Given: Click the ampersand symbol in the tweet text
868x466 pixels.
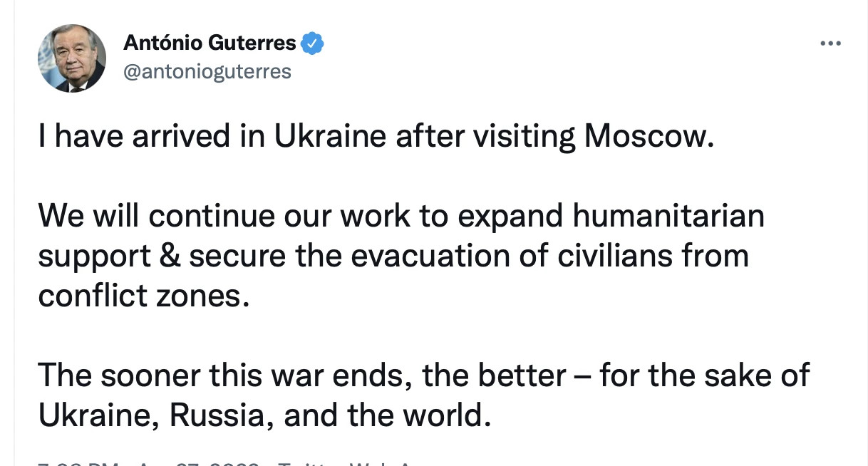Looking at the screenshot, I should (169, 255).
